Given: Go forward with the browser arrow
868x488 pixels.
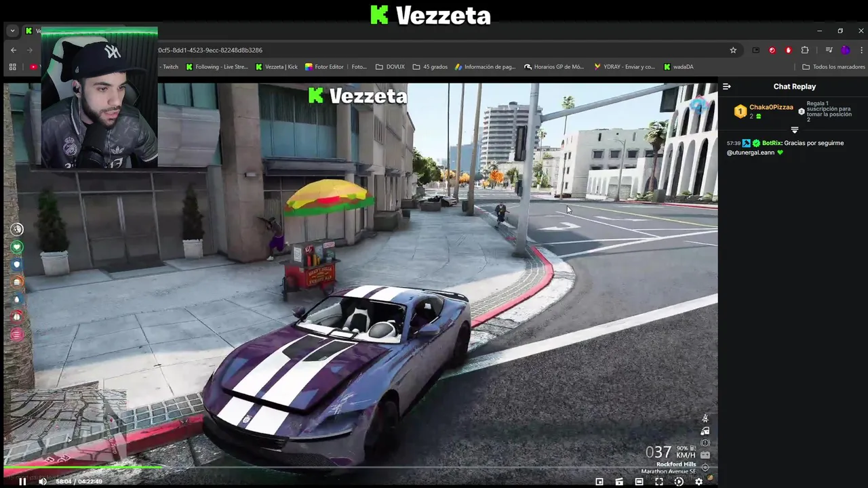Looking at the screenshot, I should point(30,50).
